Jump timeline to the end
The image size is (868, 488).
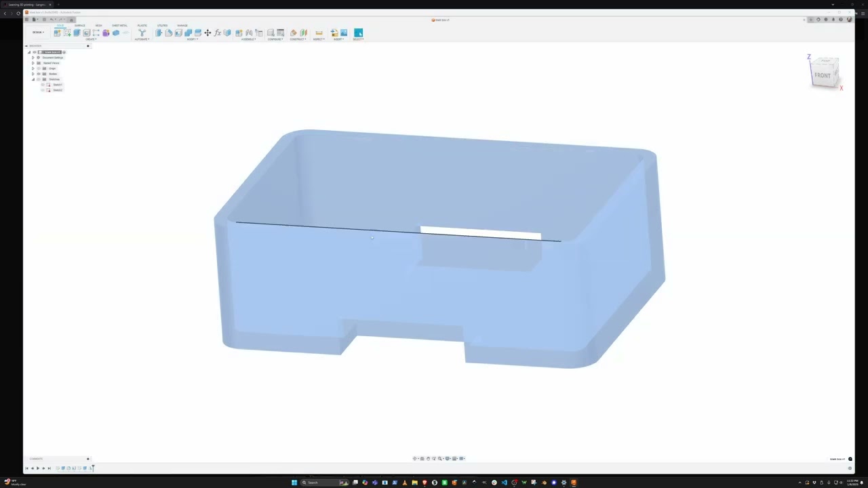(50, 468)
